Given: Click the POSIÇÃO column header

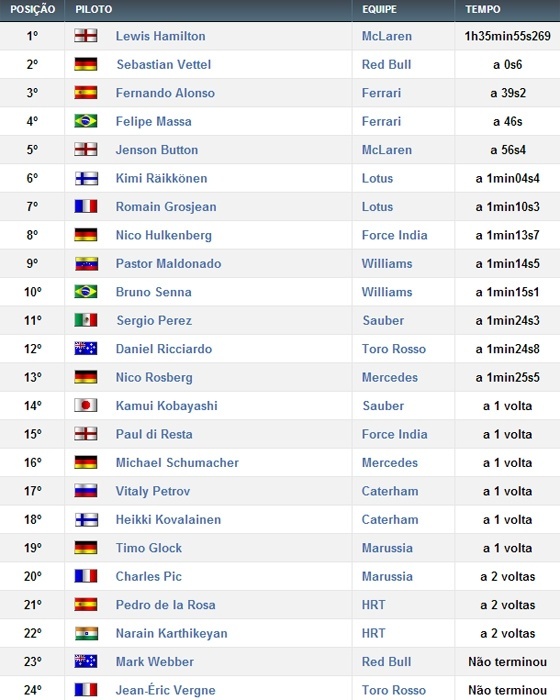Looking at the screenshot, I should [32, 9].
